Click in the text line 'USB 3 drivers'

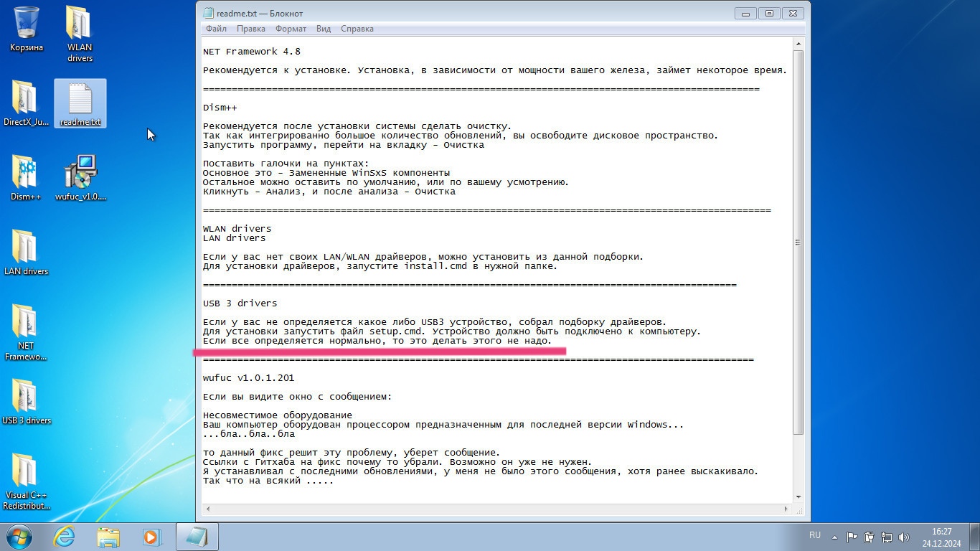240,303
